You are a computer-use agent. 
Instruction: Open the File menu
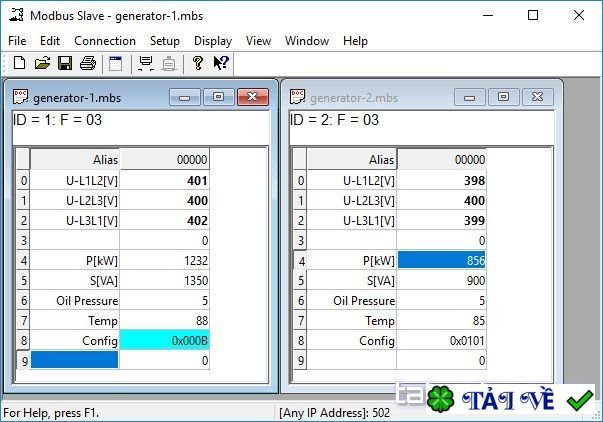tap(17, 41)
